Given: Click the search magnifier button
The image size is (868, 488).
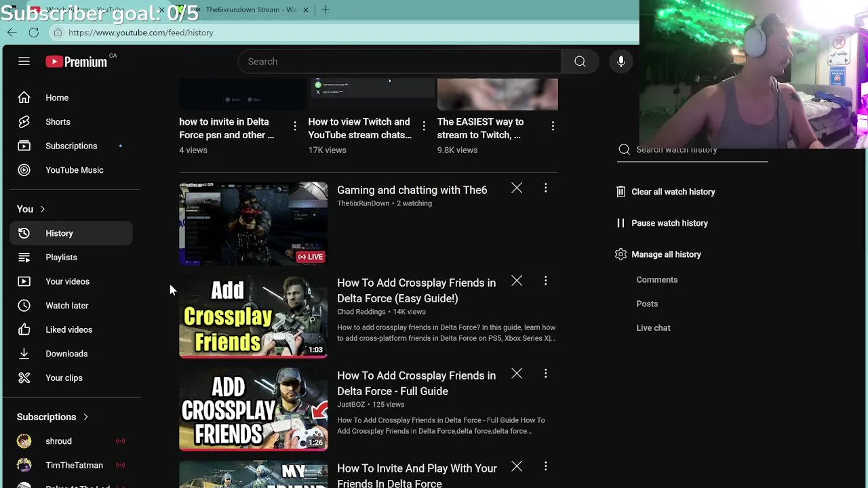Looking at the screenshot, I should click(x=580, y=62).
